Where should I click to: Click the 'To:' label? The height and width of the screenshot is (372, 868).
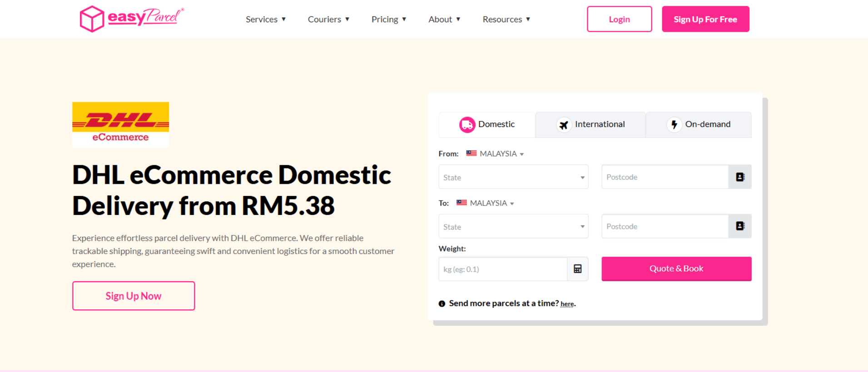click(444, 203)
